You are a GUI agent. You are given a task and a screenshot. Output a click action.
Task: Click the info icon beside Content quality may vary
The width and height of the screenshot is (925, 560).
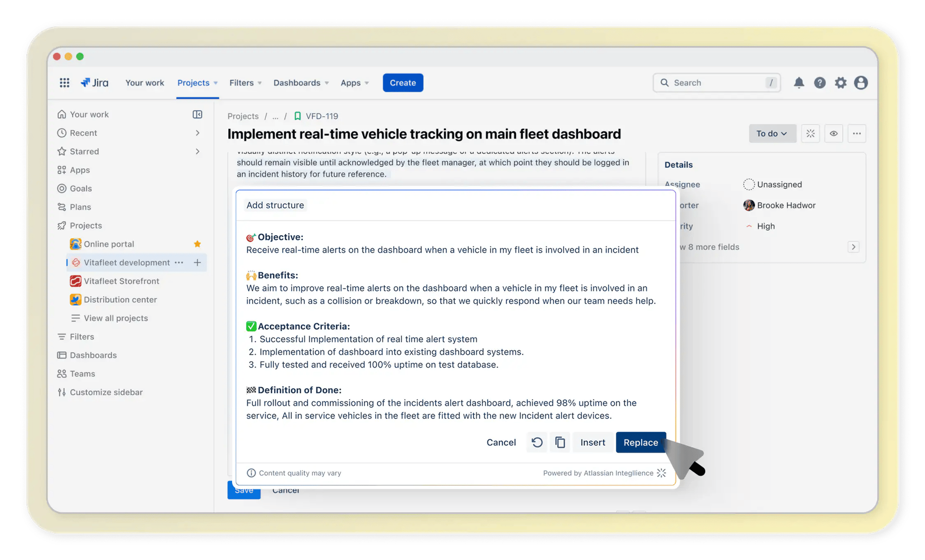click(x=251, y=473)
